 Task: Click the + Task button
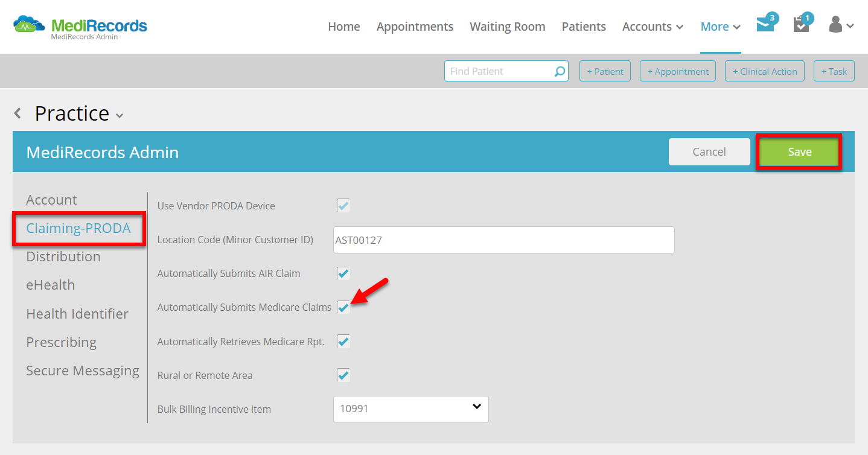tap(834, 71)
